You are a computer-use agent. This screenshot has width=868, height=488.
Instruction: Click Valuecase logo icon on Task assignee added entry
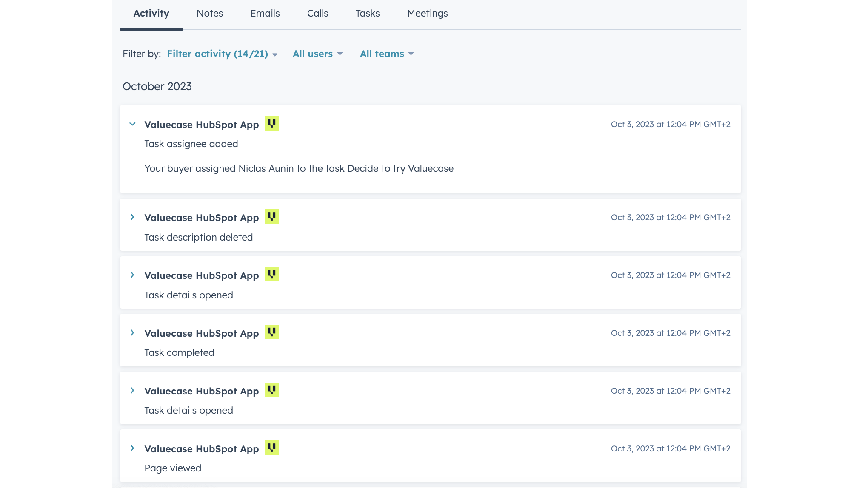(x=271, y=124)
